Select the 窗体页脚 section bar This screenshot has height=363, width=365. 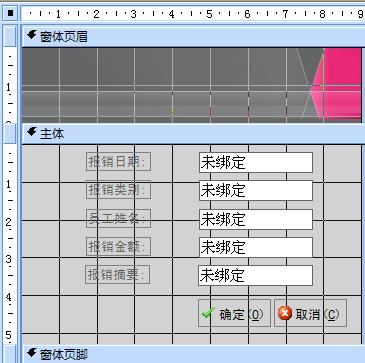[193, 354]
